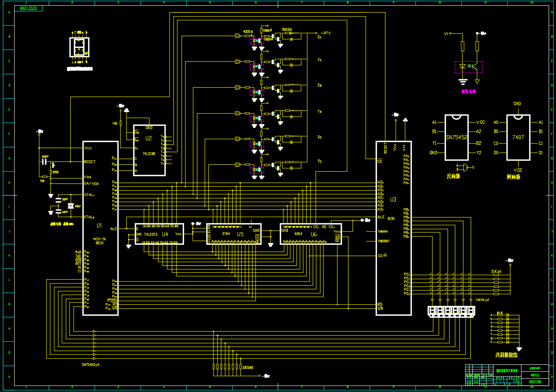Screen dimensions: 556x392
Task: Select the U1 MCS-51 8031 chip
Action: (100, 228)
